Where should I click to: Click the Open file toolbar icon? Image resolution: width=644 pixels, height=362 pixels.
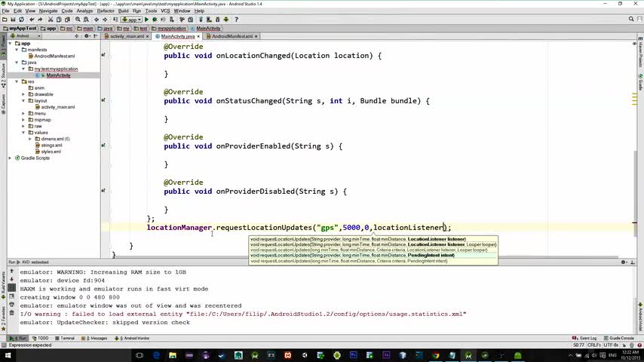click(5, 20)
